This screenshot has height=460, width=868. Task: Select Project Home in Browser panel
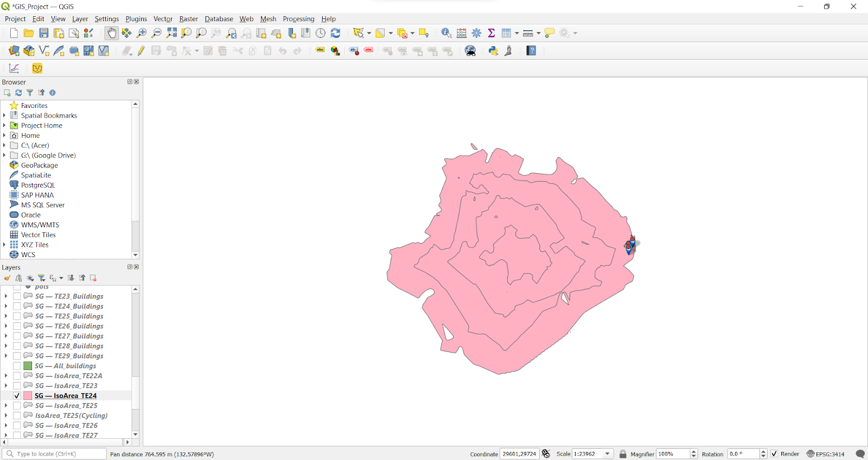[41, 126]
